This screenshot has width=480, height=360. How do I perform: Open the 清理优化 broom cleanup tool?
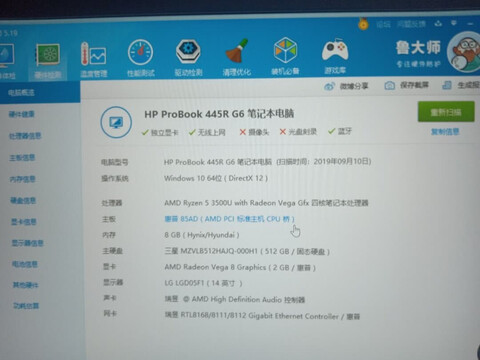[237, 57]
